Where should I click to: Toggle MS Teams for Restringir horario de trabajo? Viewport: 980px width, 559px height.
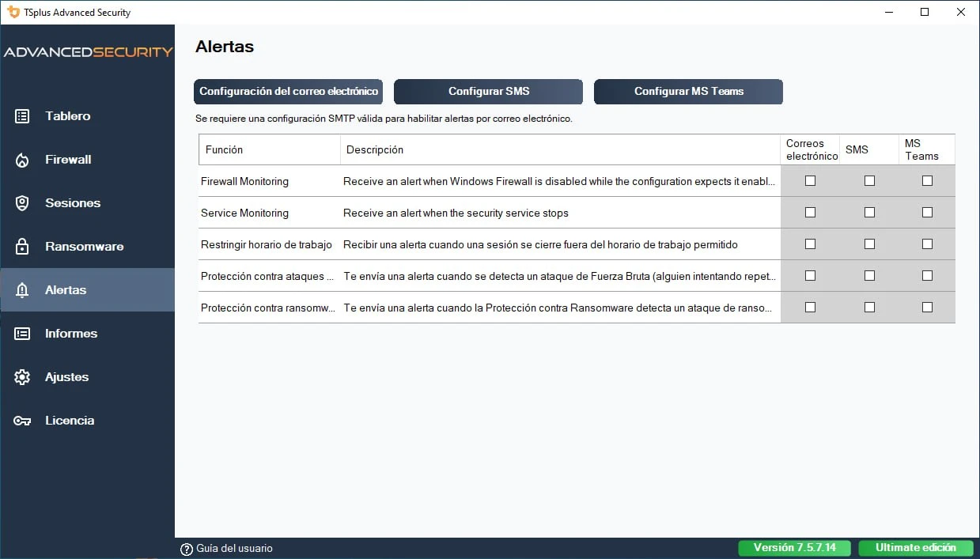point(927,244)
